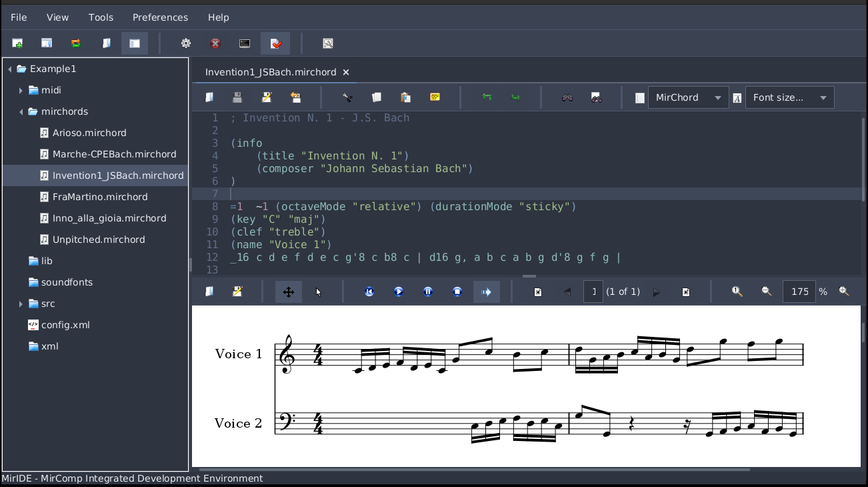The height and width of the screenshot is (487, 868).
Task: Click the page number field
Action: point(593,292)
